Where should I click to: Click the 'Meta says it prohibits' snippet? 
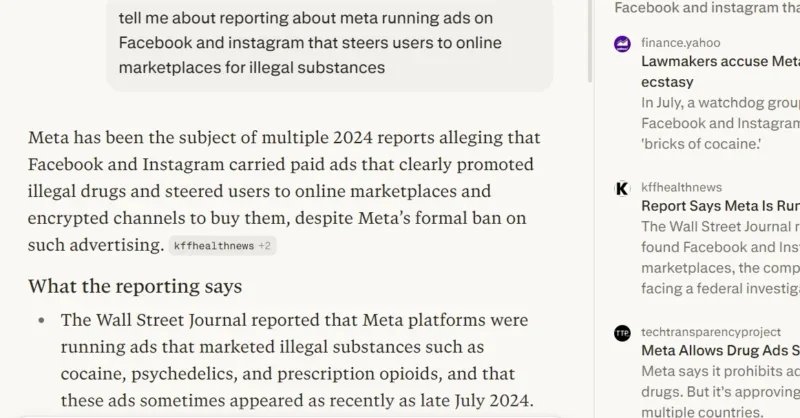pos(720,372)
